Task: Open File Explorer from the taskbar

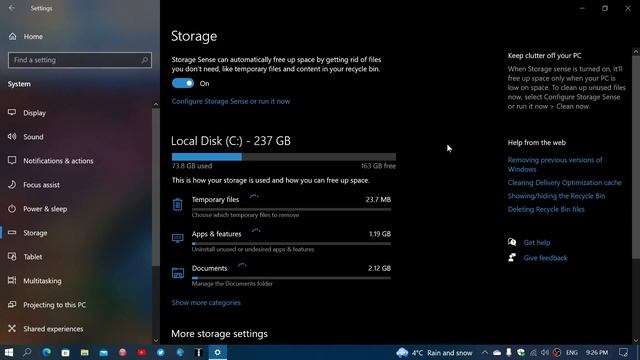Action: click(84, 352)
